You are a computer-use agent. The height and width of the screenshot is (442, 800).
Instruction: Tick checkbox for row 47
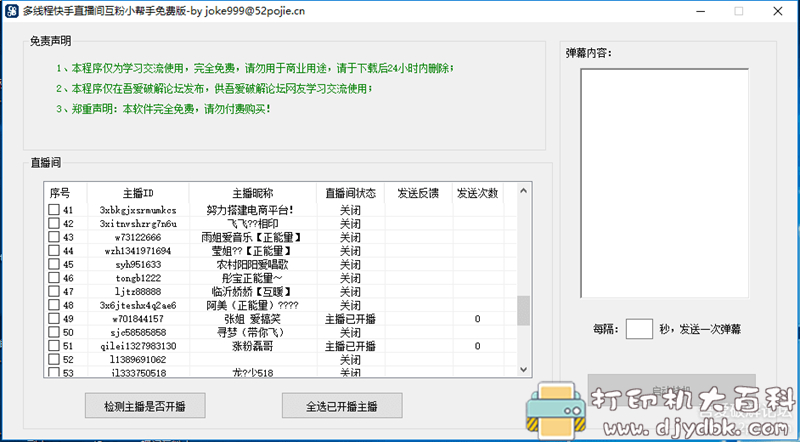(x=54, y=291)
